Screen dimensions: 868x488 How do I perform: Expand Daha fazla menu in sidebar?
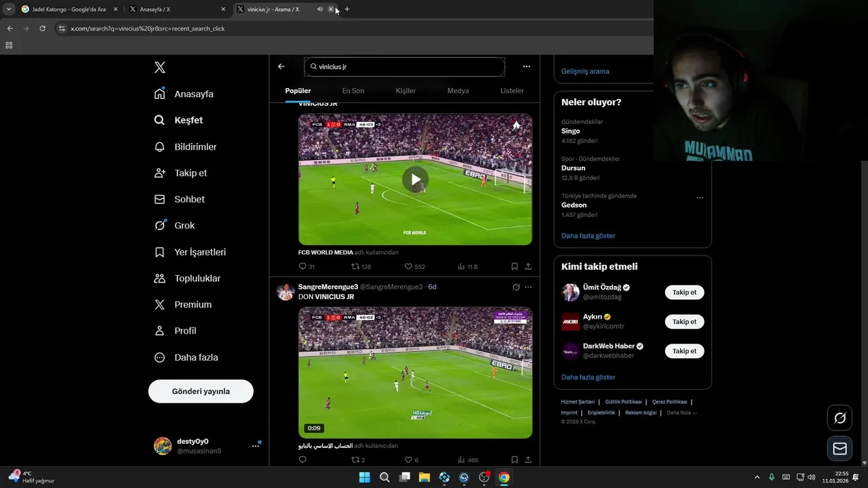click(x=186, y=357)
